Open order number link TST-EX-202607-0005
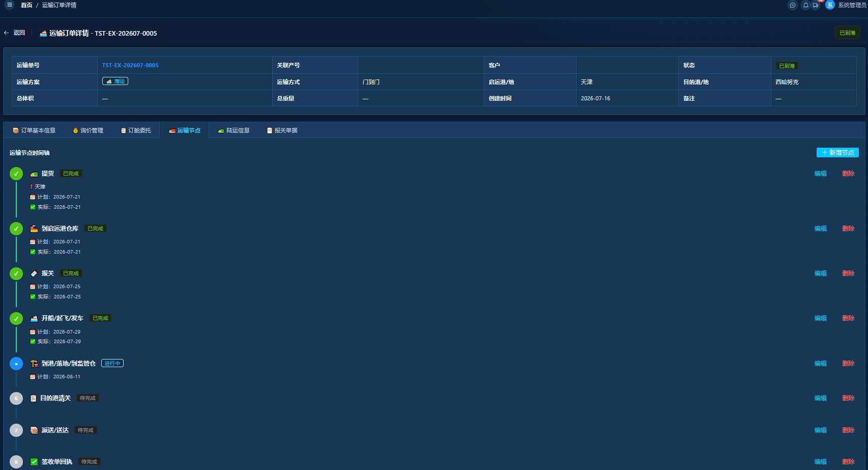868x470 pixels. 130,65
